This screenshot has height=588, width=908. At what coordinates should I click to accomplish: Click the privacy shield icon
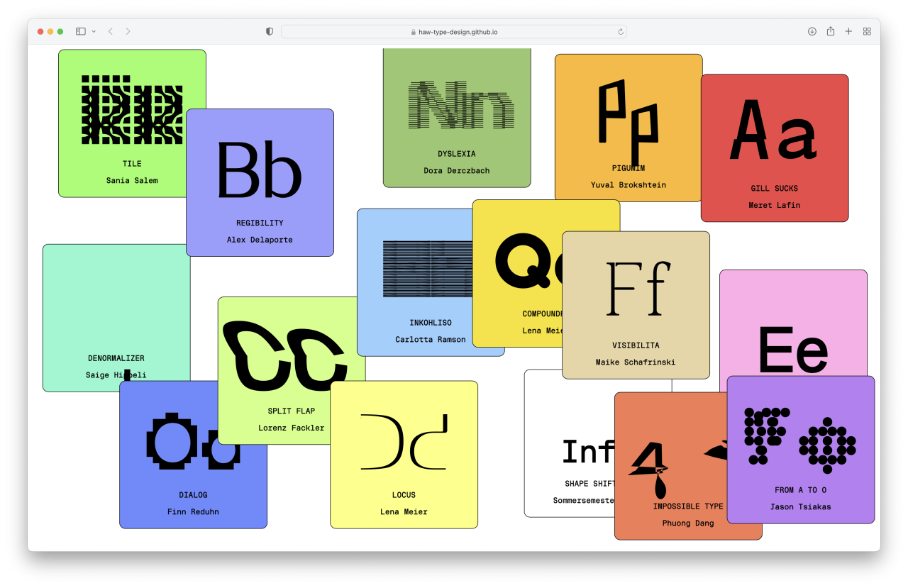270,31
